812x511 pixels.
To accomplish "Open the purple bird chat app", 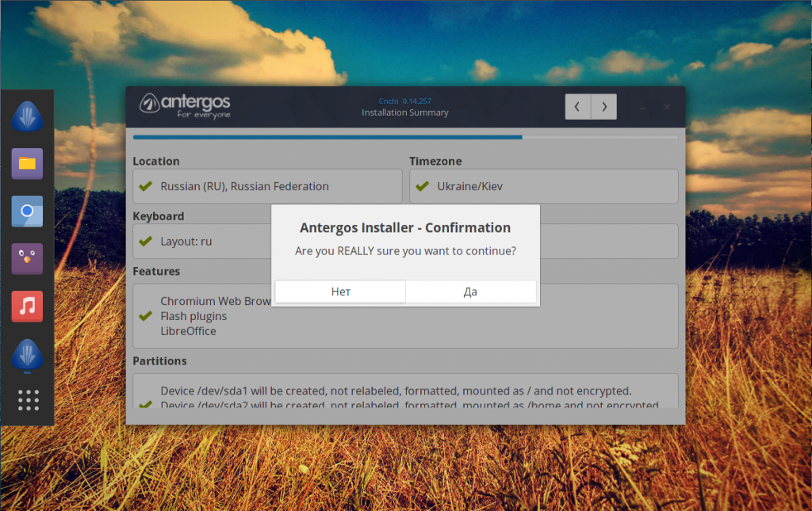I will tap(27, 258).
